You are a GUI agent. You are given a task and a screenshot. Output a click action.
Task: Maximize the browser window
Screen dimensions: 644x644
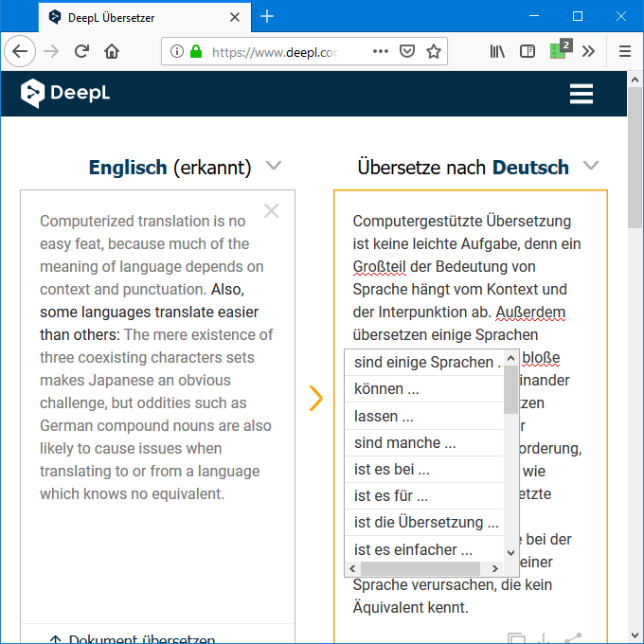pos(578,16)
